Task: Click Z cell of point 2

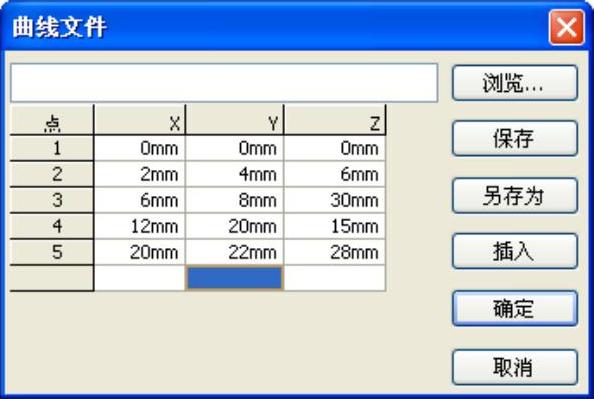Action: [x=335, y=174]
